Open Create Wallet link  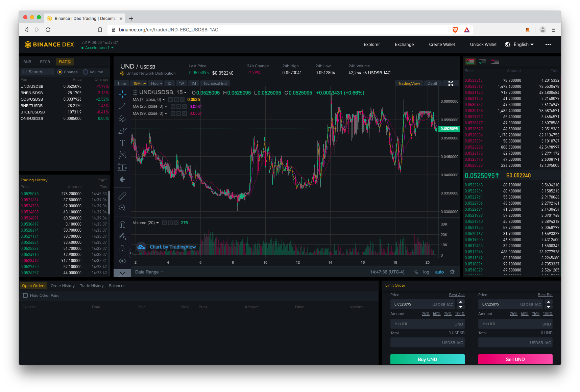click(x=442, y=45)
